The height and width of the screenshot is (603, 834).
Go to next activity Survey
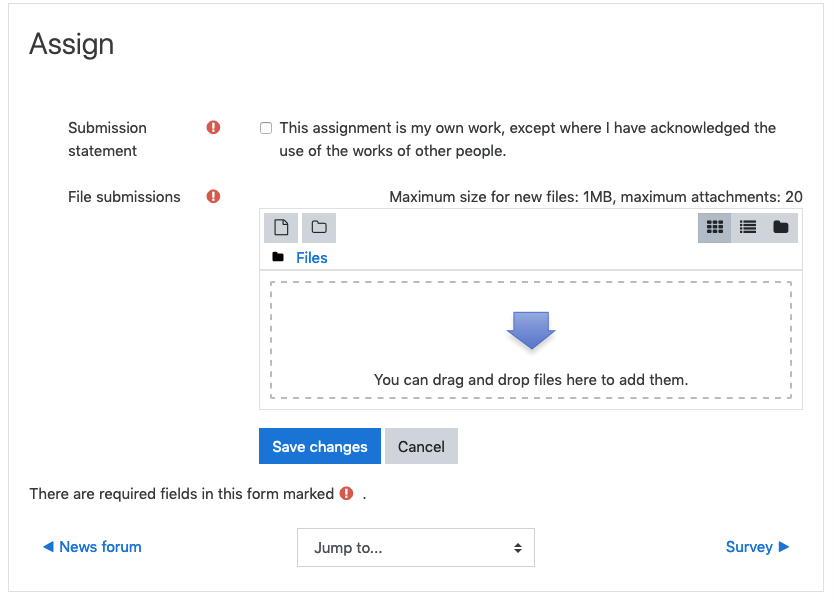pos(757,547)
